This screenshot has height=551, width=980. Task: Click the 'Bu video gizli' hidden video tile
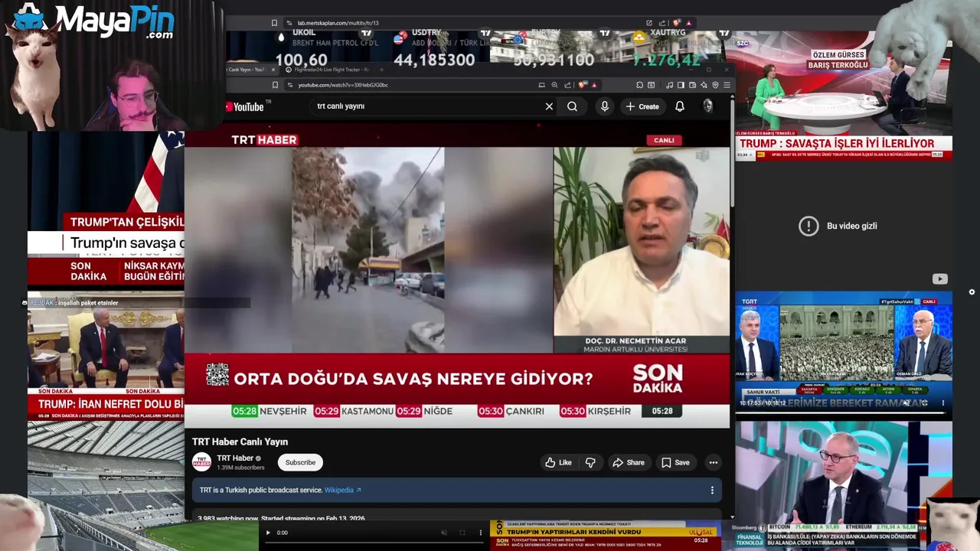pos(844,226)
